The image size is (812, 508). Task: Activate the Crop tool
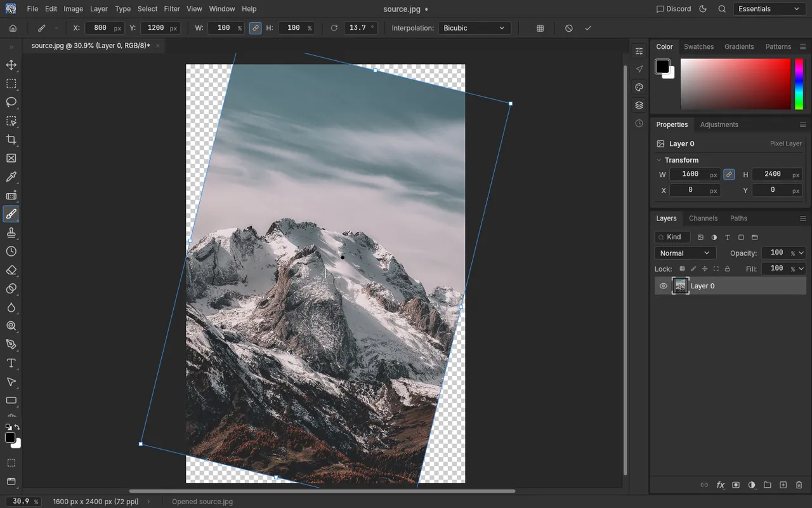point(11,140)
